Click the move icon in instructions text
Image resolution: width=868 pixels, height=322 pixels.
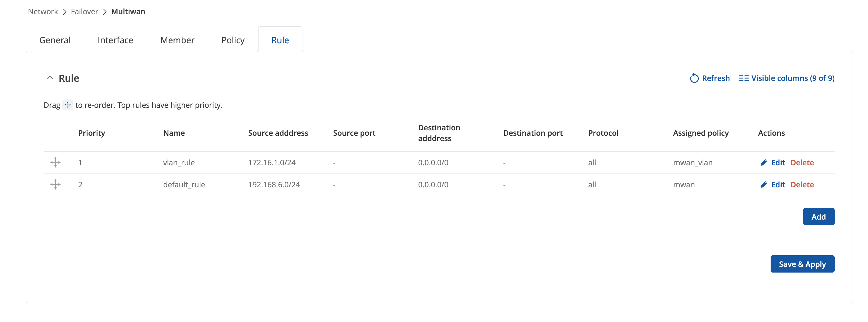(x=68, y=105)
